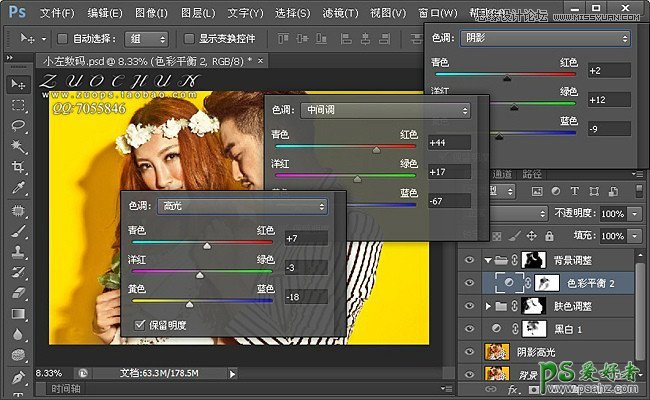Screen dimensions: 650x400
Task: Expand the 肤色调整 layer group
Action: (x=488, y=305)
